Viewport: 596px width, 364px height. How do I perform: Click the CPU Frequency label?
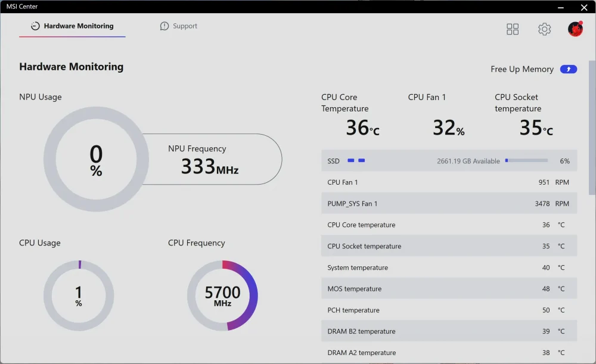click(x=197, y=243)
